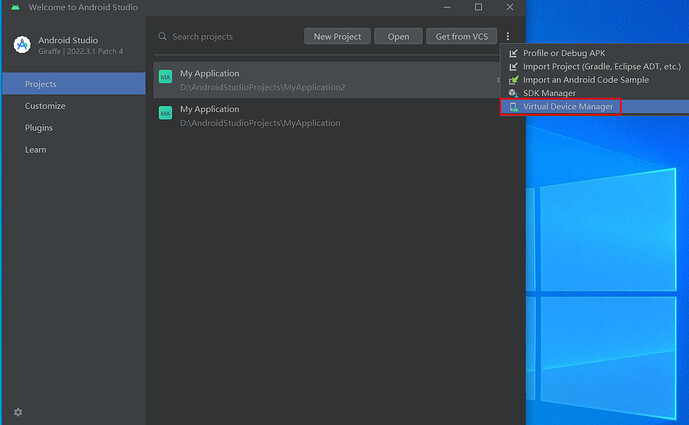
Task: Click the Import Android Code Sample icon
Action: pyautogui.click(x=513, y=80)
